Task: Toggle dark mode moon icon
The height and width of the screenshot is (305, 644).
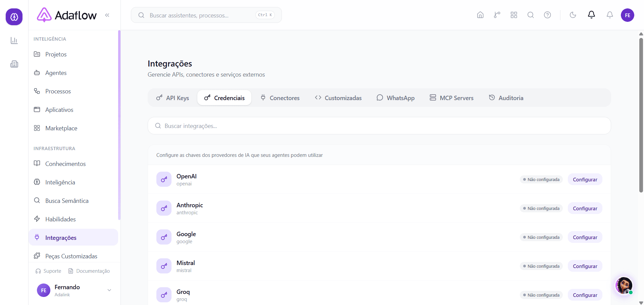Action: click(573, 15)
